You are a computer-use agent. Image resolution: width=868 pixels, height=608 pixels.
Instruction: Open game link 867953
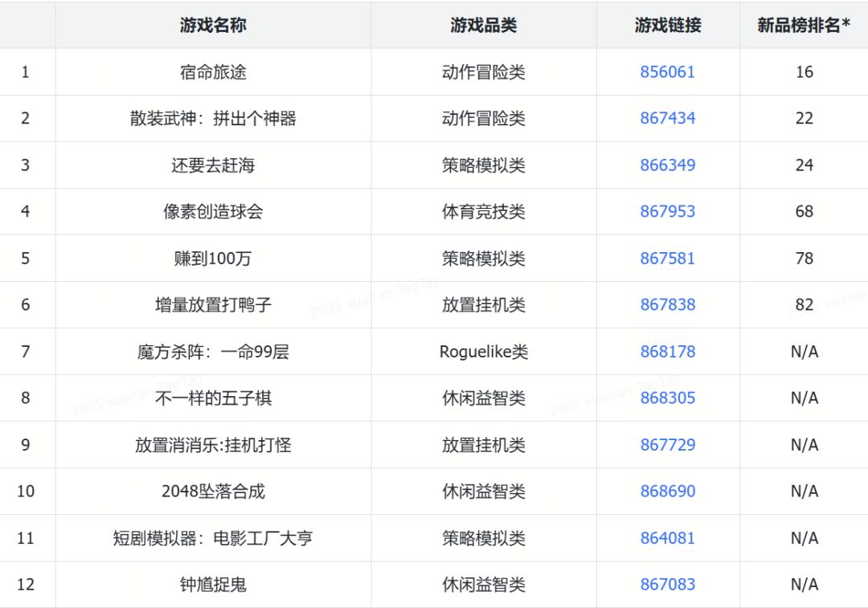[x=668, y=211]
